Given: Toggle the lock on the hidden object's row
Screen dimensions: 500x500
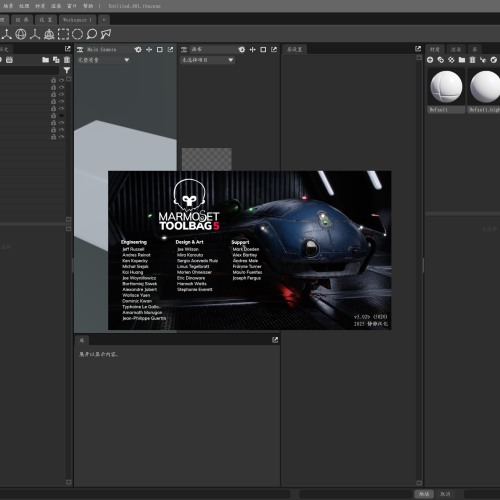Looking at the screenshot, I should click(53, 115).
